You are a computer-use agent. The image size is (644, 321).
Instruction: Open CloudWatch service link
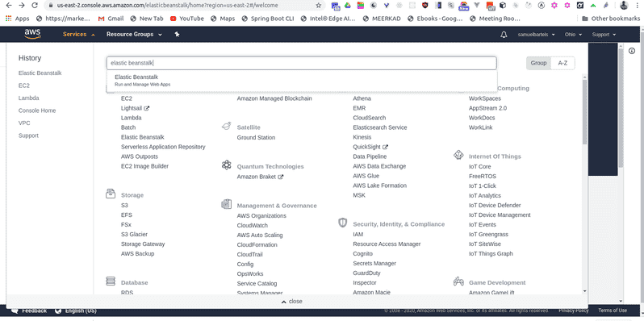coord(252,225)
